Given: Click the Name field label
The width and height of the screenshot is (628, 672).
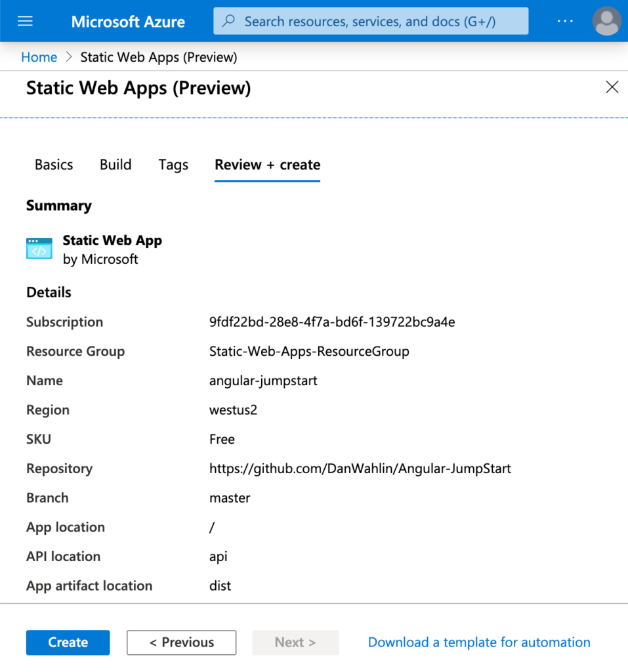Looking at the screenshot, I should pos(45,381).
